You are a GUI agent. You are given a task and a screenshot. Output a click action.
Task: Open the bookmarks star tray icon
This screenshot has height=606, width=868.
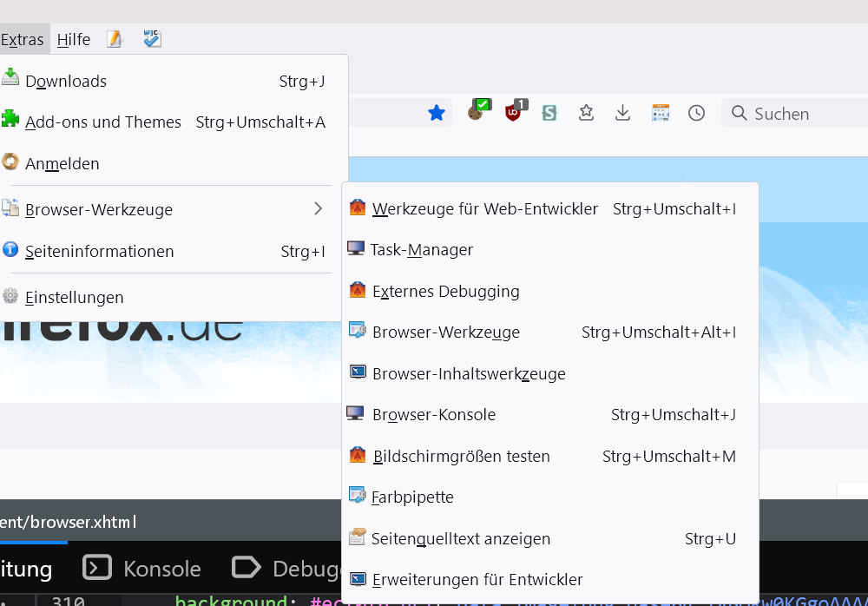coord(586,113)
